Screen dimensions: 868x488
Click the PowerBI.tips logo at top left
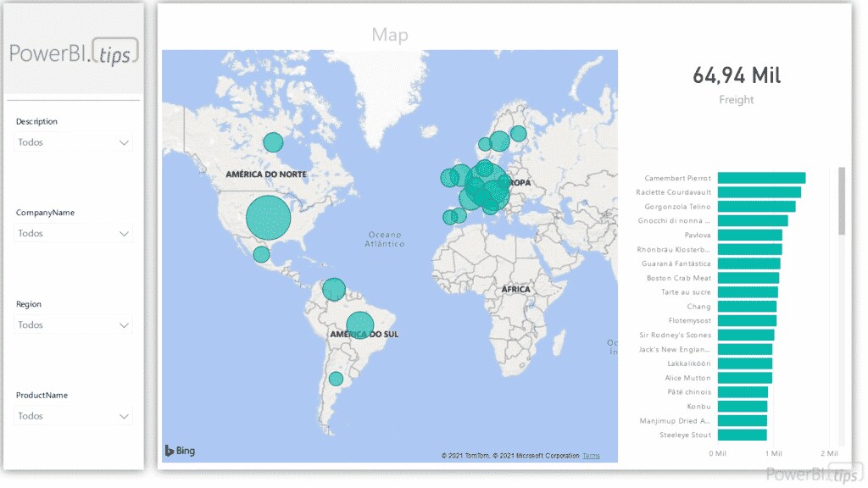pyautogui.click(x=74, y=53)
